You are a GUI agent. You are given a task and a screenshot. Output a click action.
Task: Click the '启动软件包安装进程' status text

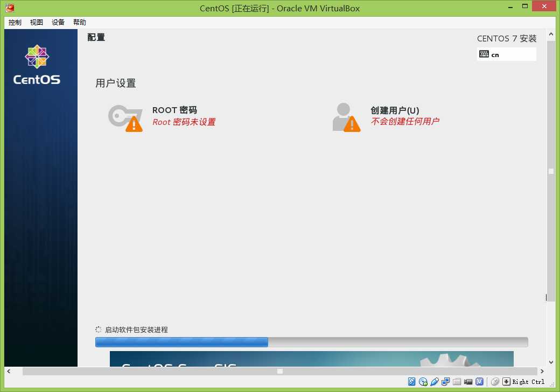tap(136, 330)
